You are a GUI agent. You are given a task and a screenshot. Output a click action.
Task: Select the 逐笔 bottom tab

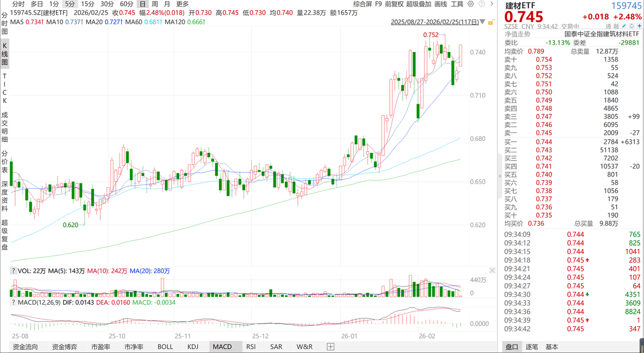click(532, 347)
